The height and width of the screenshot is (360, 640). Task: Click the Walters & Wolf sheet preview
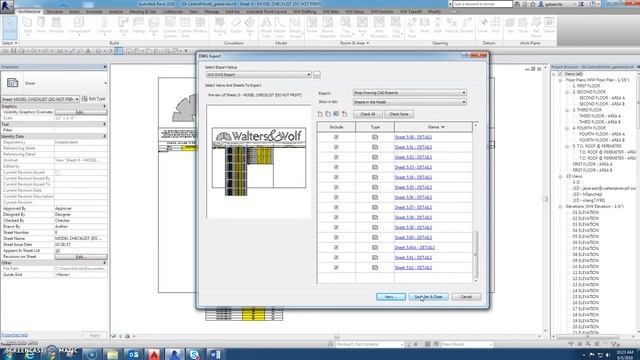click(x=258, y=162)
